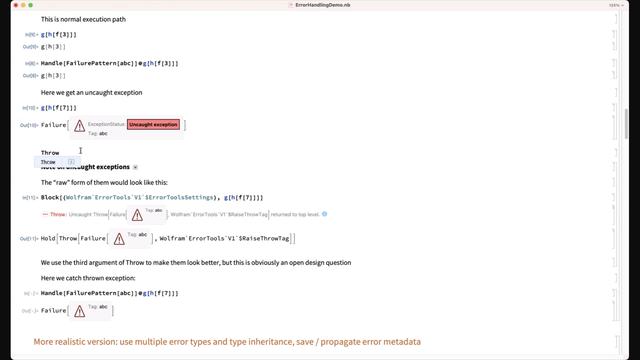Open the notebook zoom percentage dropdown
640x360 pixels.
616,5
